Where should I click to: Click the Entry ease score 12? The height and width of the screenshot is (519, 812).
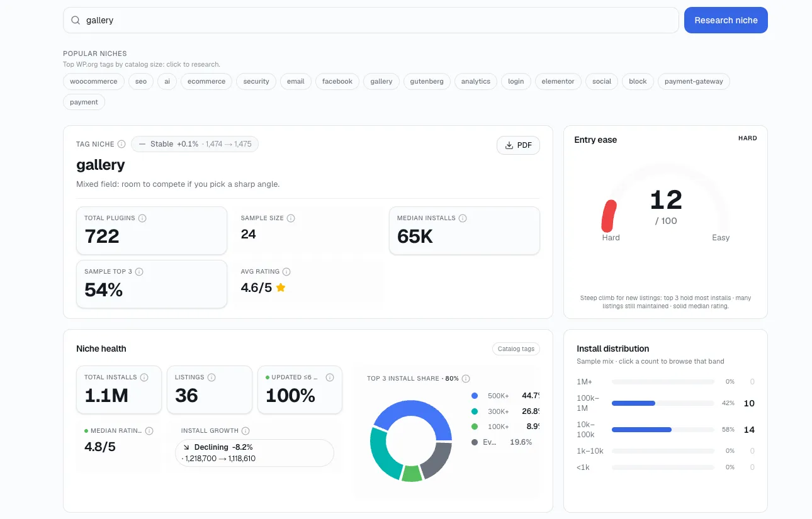click(x=666, y=200)
